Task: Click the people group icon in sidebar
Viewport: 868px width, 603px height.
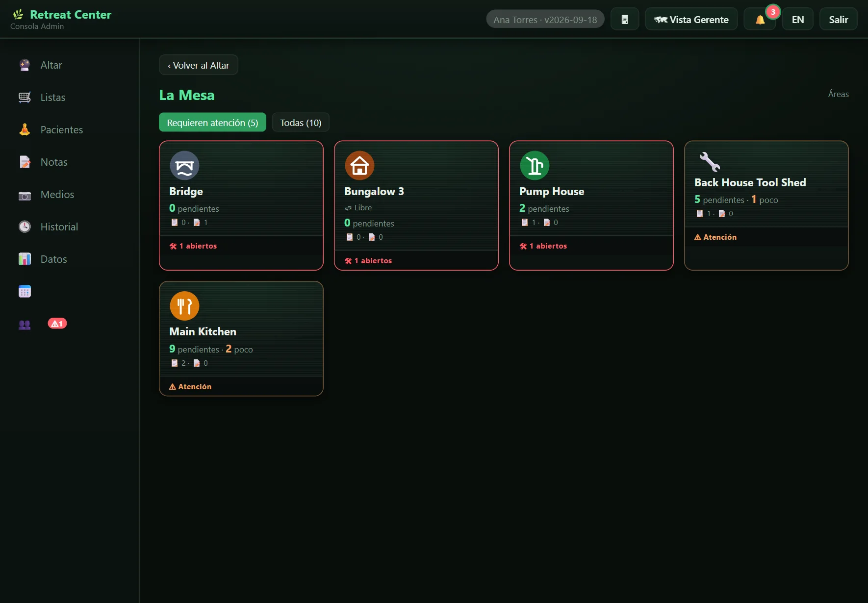Action: [x=25, y=324]
